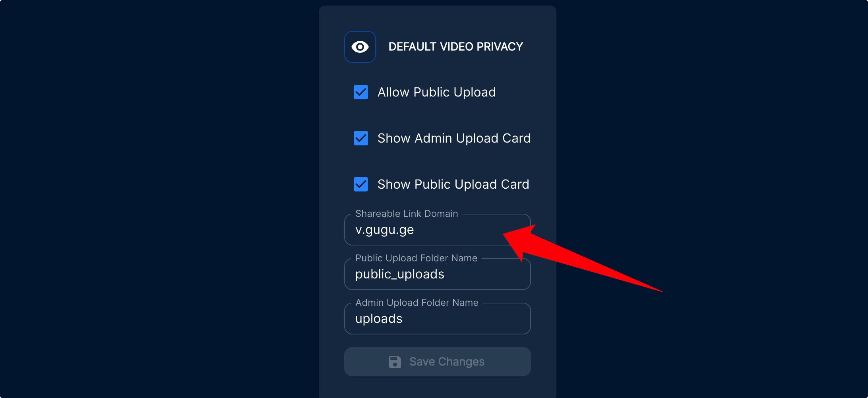The image size is (868, 398).
Task: Click the Allow Public Upload label text
Action: pos(436,92)
